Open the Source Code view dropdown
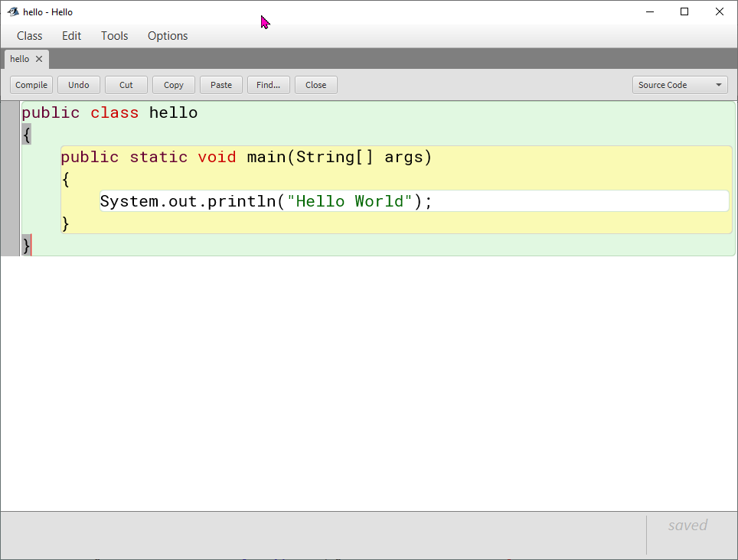738x560 pixels. 679,85
